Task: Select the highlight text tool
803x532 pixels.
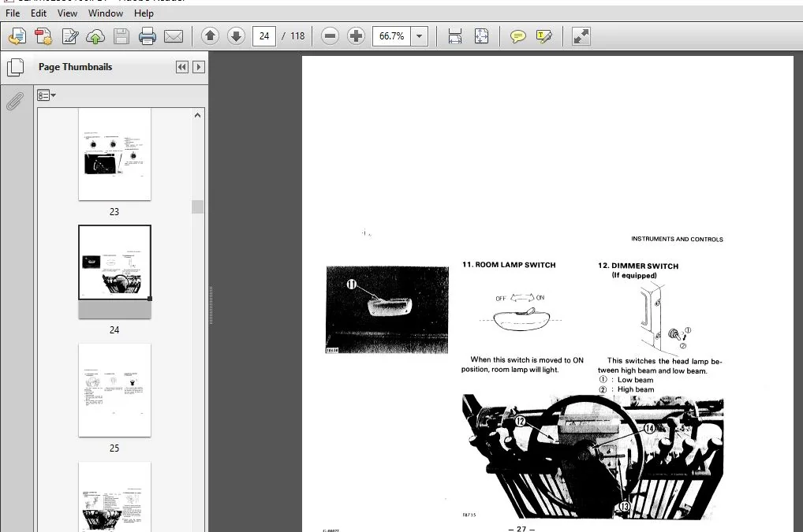Action: click(543, 36)
